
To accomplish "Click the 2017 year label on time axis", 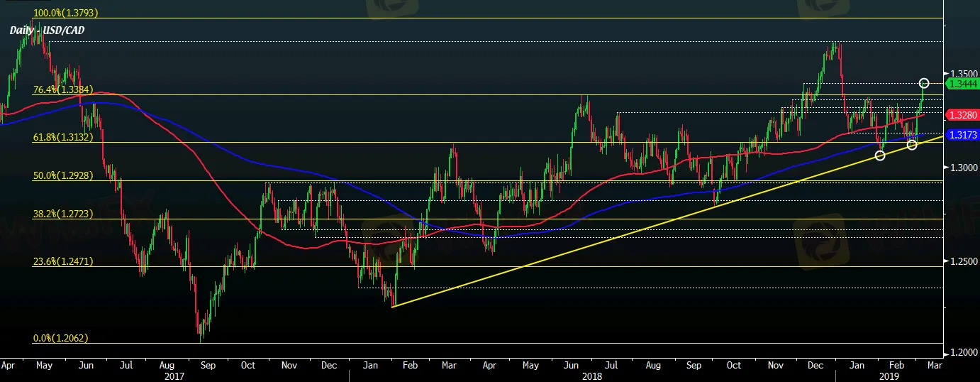I will 174,377.
